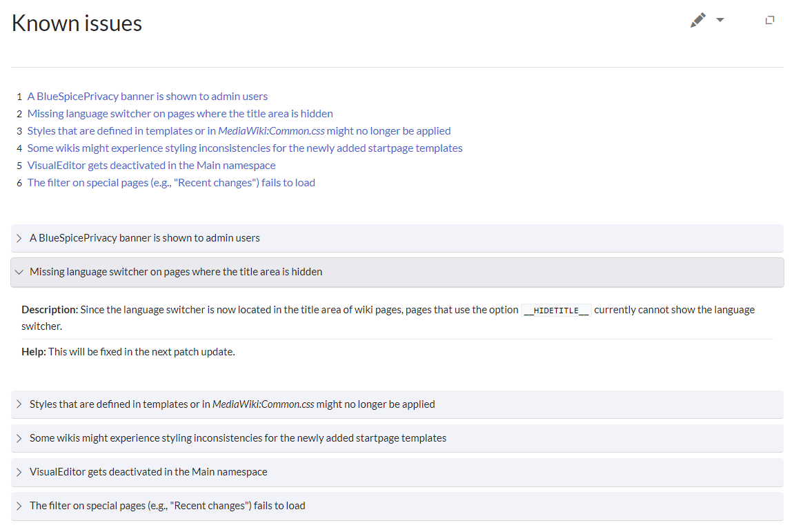Click the Known issues page heading

pyautogui.click(x=77, y=23)
